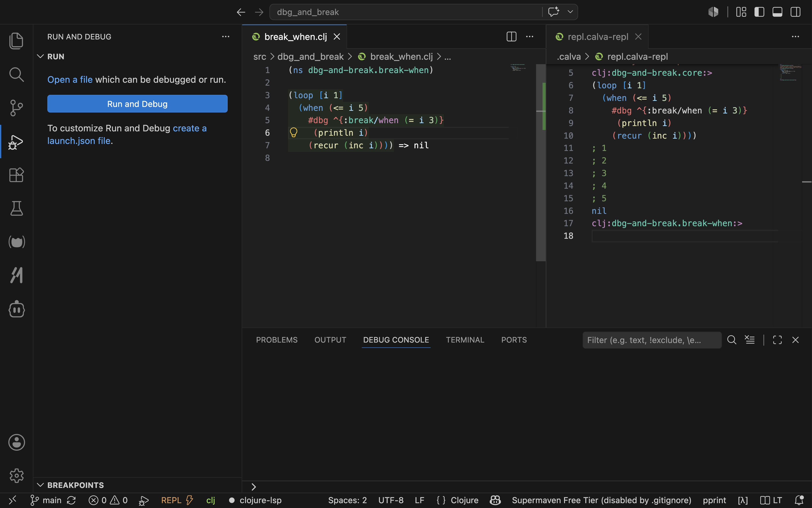812x508 pixels.
Task: Focus the dbg_and_break command center search
Action: click(406, 12)
